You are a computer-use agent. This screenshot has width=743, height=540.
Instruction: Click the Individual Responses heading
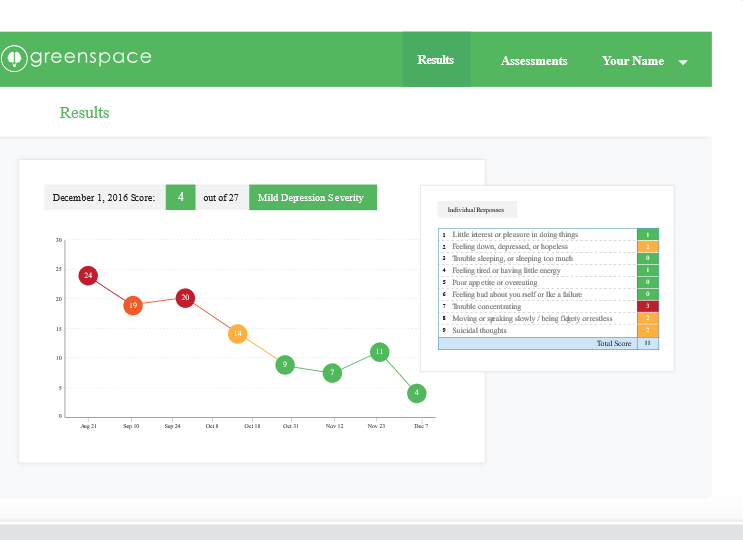(477, 209)
